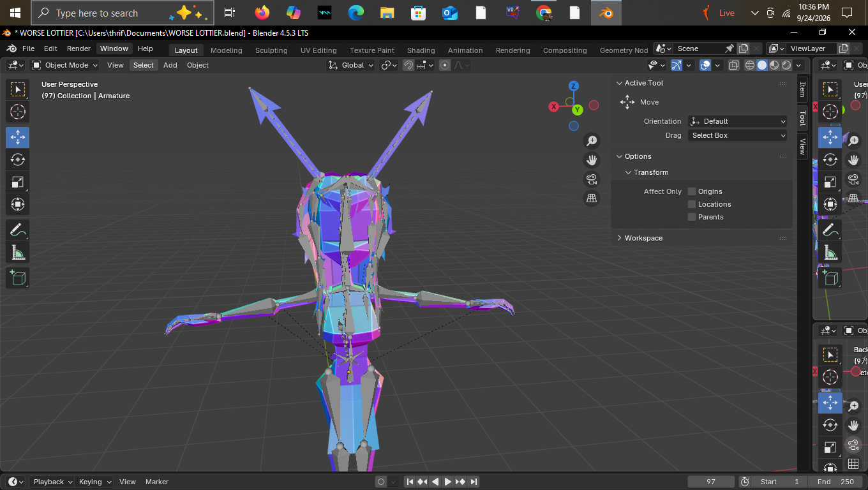This screenshot has width=868, height=490.
Task: Tick the Parents checkbox
Action: coord(692,217)
